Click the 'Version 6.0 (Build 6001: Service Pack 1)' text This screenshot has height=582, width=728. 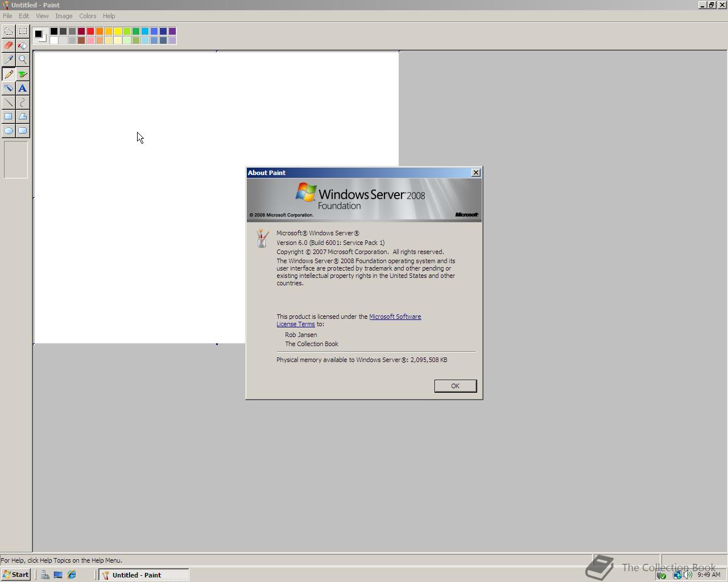pos(330,243)
